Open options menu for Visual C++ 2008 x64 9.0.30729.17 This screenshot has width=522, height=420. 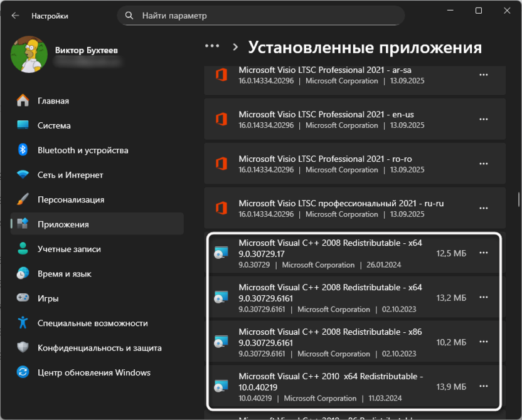point(484,253)
